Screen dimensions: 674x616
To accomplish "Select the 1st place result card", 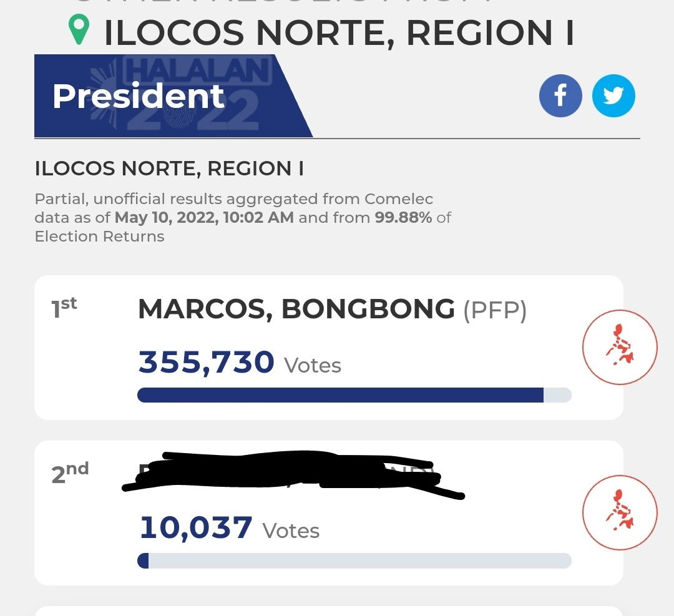I will (329, 348).
